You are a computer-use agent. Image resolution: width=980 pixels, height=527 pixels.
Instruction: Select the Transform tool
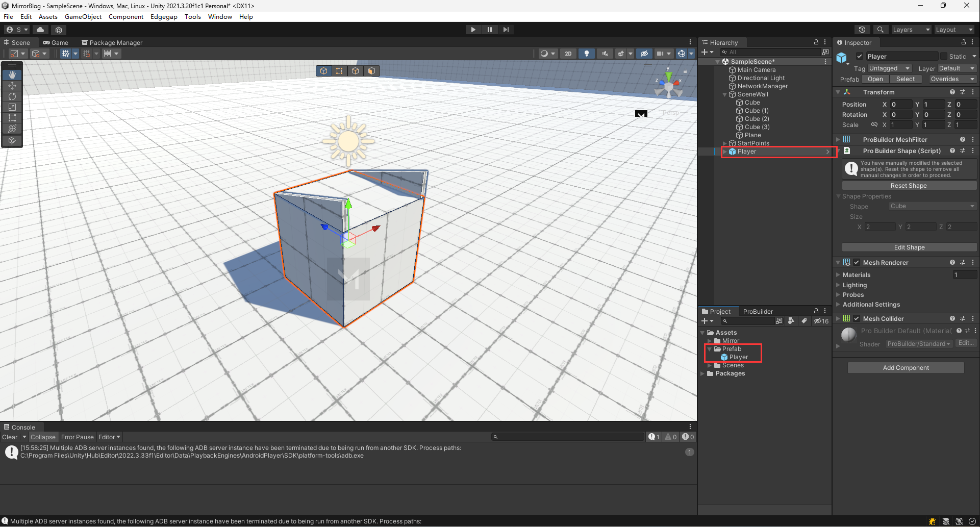(x=12, y=129)
